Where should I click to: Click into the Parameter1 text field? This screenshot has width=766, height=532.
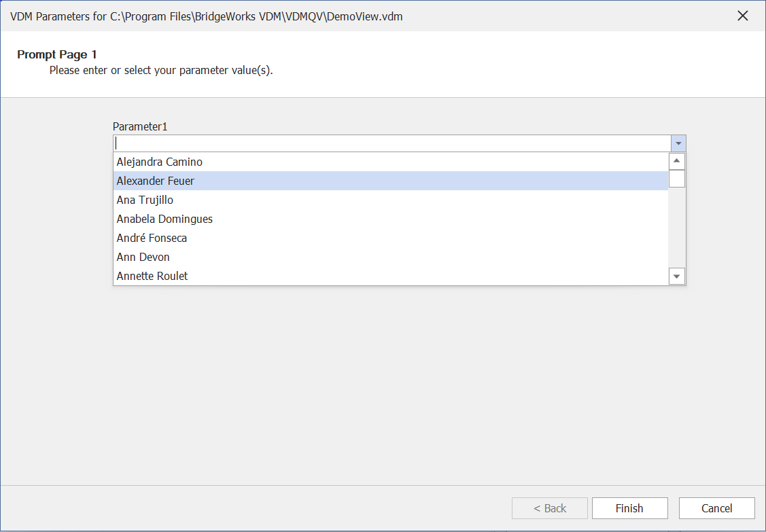pos(392,143)
